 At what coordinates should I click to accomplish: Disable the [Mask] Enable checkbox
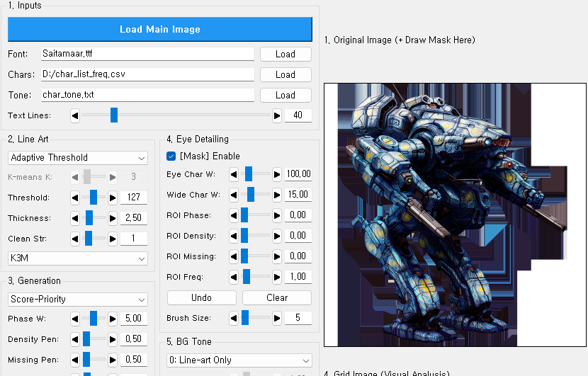tap(171, 156)
